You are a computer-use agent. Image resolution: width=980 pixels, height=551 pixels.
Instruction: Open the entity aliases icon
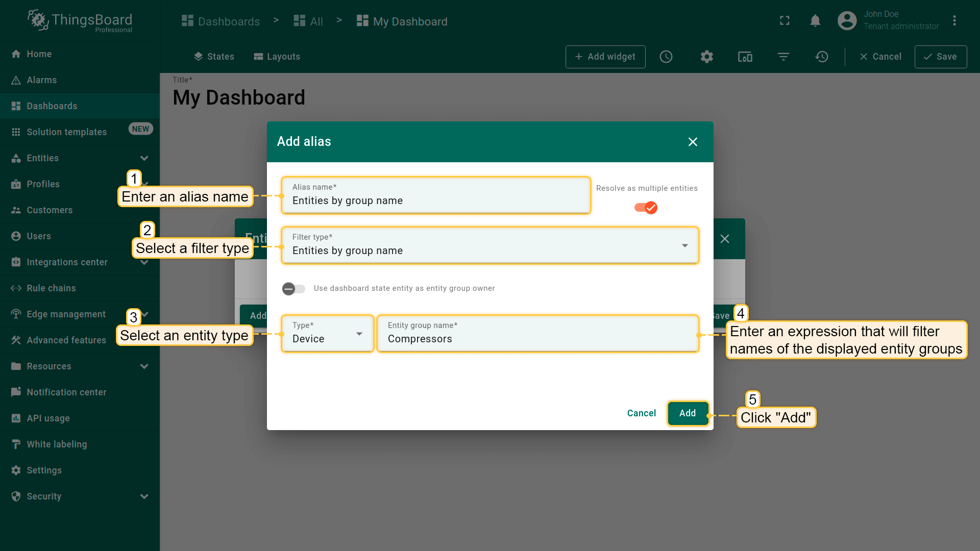pos(745,57)
